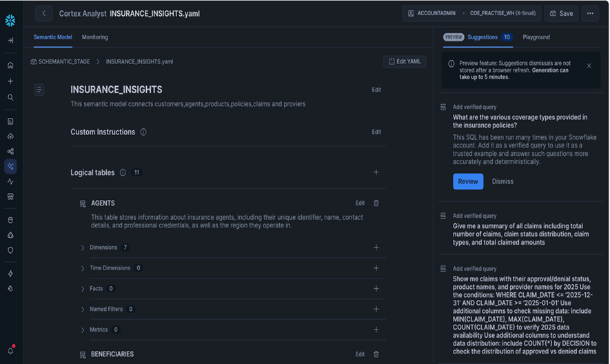Delete the AGENTS logical table

pos(376,203)
